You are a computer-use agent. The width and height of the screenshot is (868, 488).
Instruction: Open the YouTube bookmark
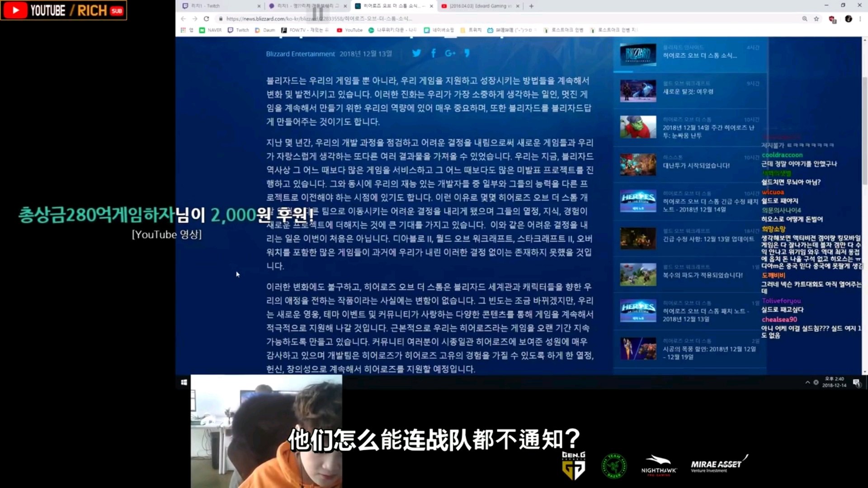click(349, 30)
